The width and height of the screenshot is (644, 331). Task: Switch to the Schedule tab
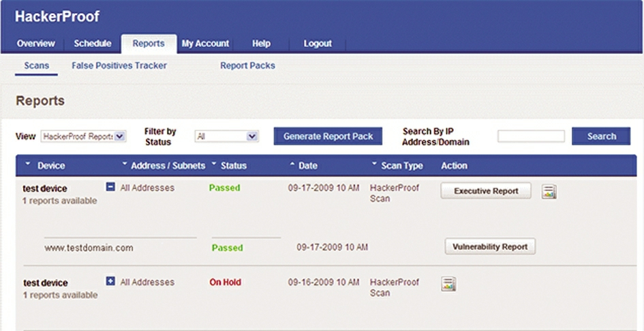click(x=93, y=44)
